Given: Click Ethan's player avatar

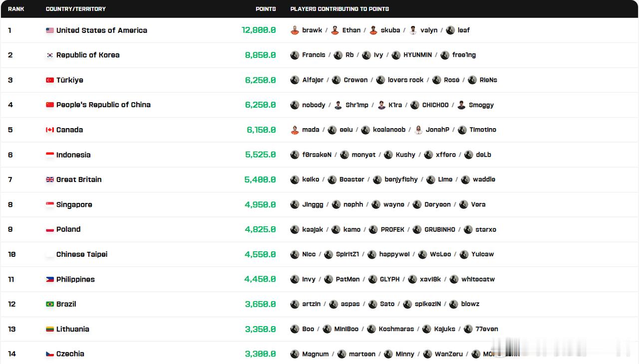Looking at the screenshot, I should [x=335, y=30].
